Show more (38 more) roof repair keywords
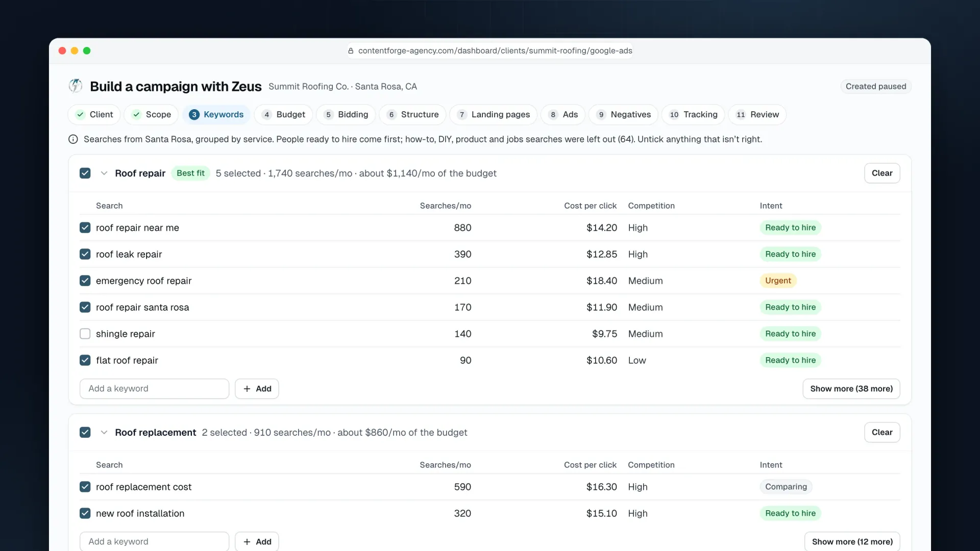This screenshot has width=980, height=551. tap(851, 389)
